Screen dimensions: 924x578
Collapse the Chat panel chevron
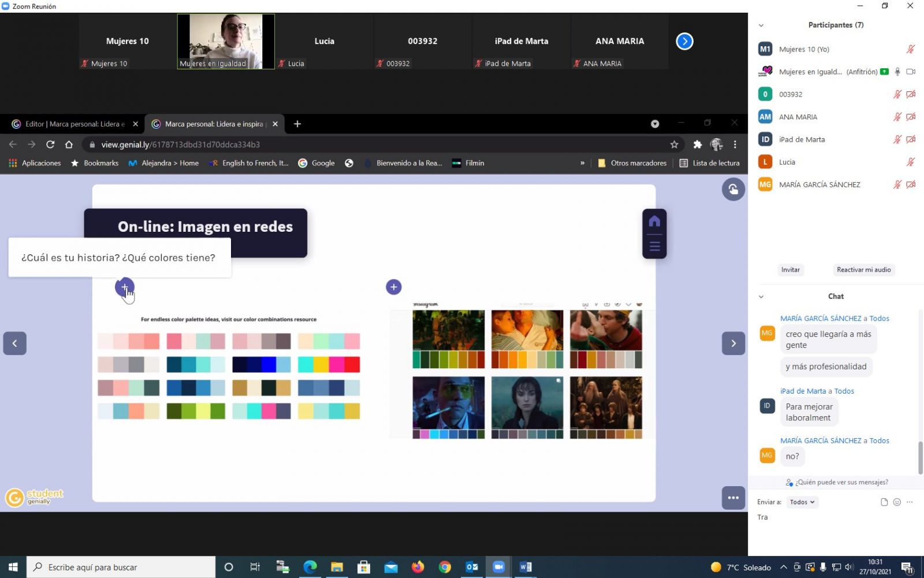point(761,297)
